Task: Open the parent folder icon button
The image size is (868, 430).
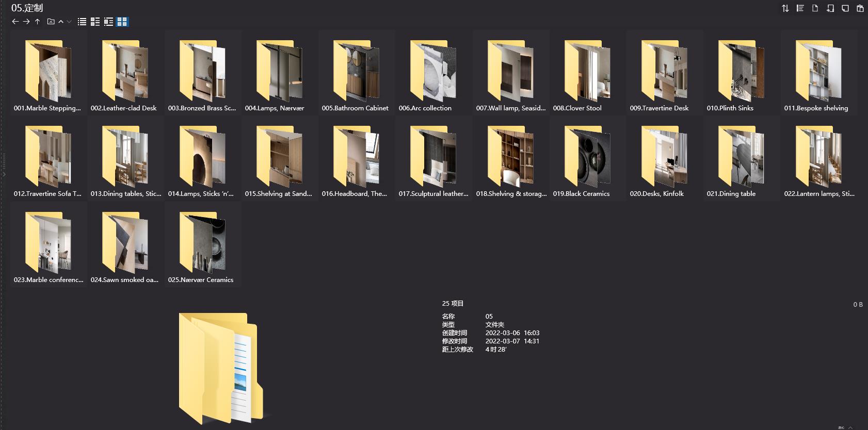Action: (x=51, y=22)
